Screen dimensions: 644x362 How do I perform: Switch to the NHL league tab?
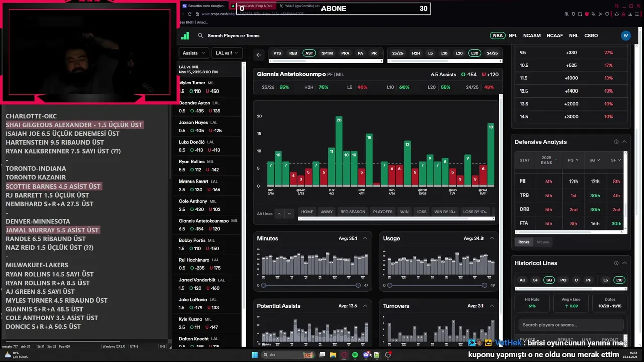[574, 36]
